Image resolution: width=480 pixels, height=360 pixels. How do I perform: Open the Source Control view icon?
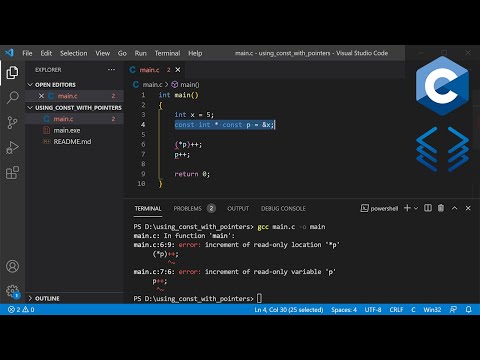(x=12, y=122)
